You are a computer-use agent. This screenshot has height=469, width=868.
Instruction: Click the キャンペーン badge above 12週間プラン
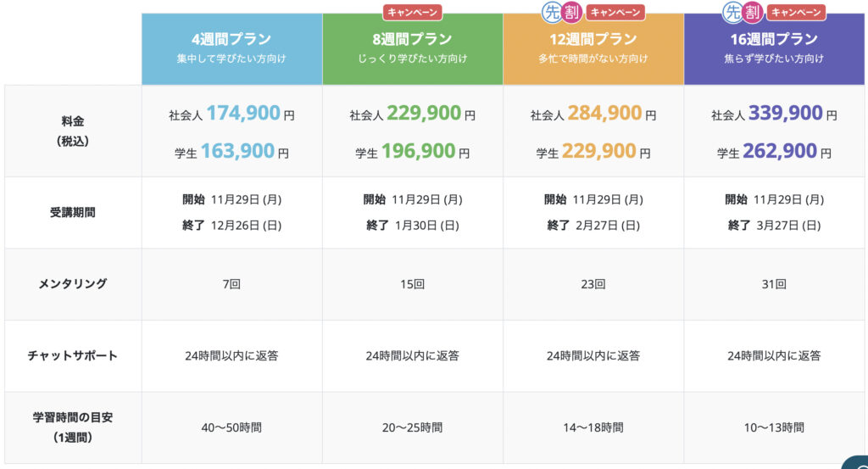[x=615, y=12]
